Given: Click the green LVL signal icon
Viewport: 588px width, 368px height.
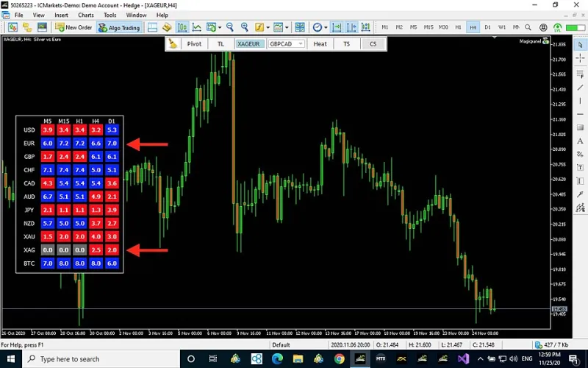Looking at the screenshot, I should 558,27.
